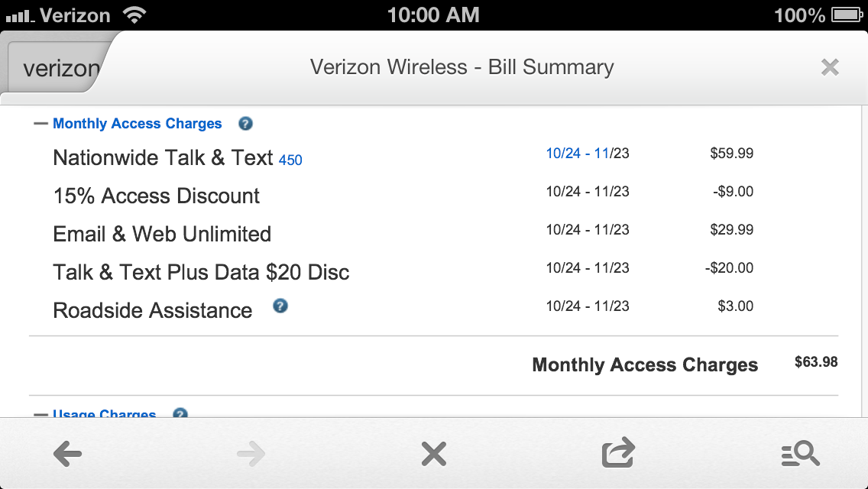Select the Verizon Wireless - Bill Summary title
Image resolution: width=868 pixels, height=489 pixels.
click(x=462, y=67)
